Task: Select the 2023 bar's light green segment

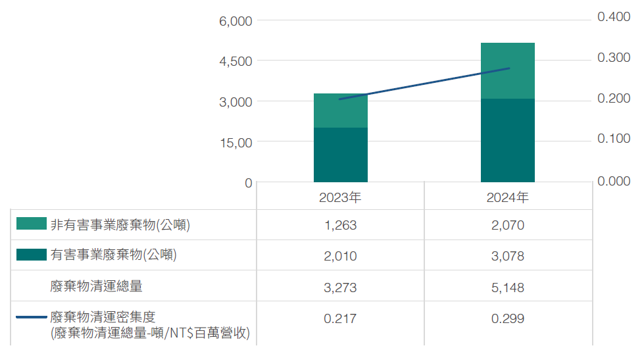Action: (340, 111)
